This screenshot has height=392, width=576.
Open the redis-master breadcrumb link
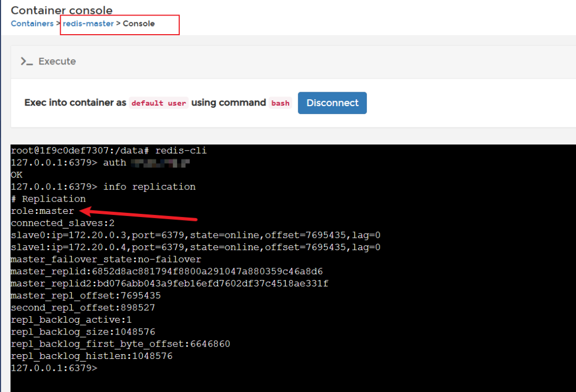88,23
